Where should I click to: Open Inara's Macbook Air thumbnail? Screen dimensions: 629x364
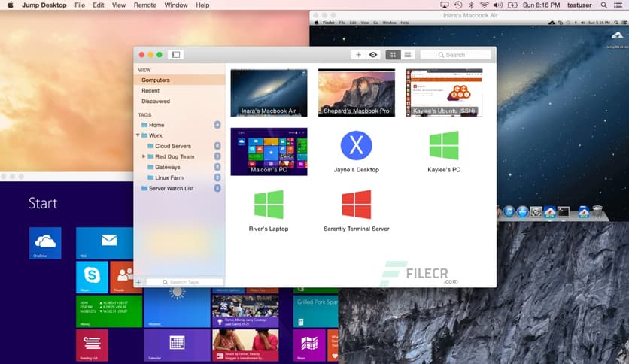(x=269, y=93)
